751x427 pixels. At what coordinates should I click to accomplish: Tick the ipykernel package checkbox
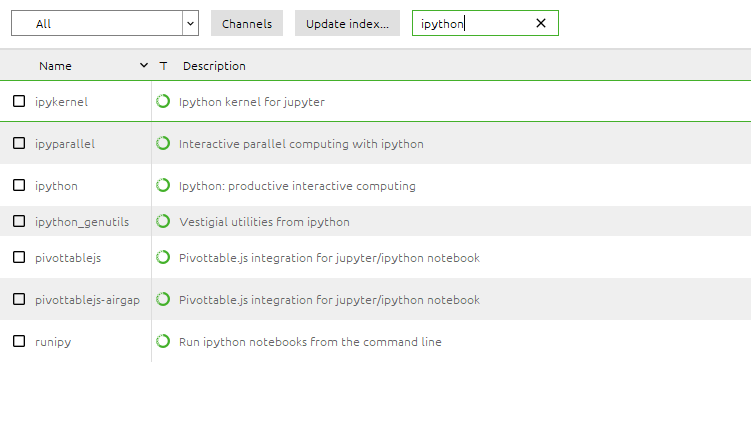coord(19,101)
